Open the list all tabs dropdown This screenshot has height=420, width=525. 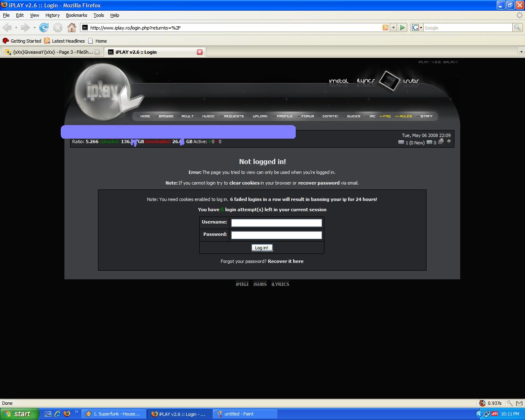[521, 52]
